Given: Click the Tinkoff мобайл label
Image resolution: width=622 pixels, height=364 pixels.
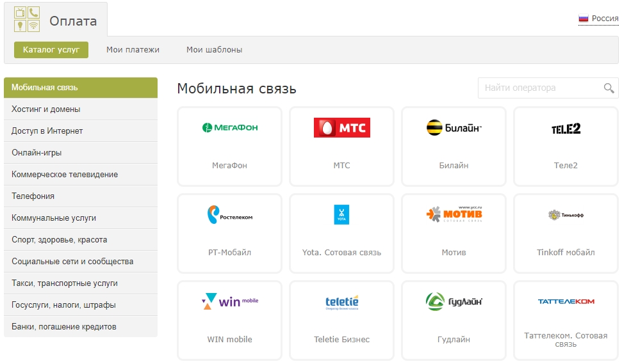Looking at the screenshot, I should [x=566, y=252].
